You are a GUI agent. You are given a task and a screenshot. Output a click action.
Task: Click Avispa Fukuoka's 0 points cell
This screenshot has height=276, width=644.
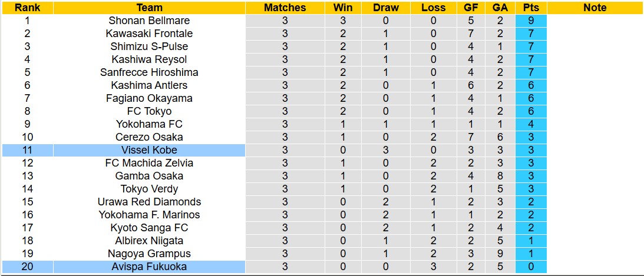pos(531,267)
